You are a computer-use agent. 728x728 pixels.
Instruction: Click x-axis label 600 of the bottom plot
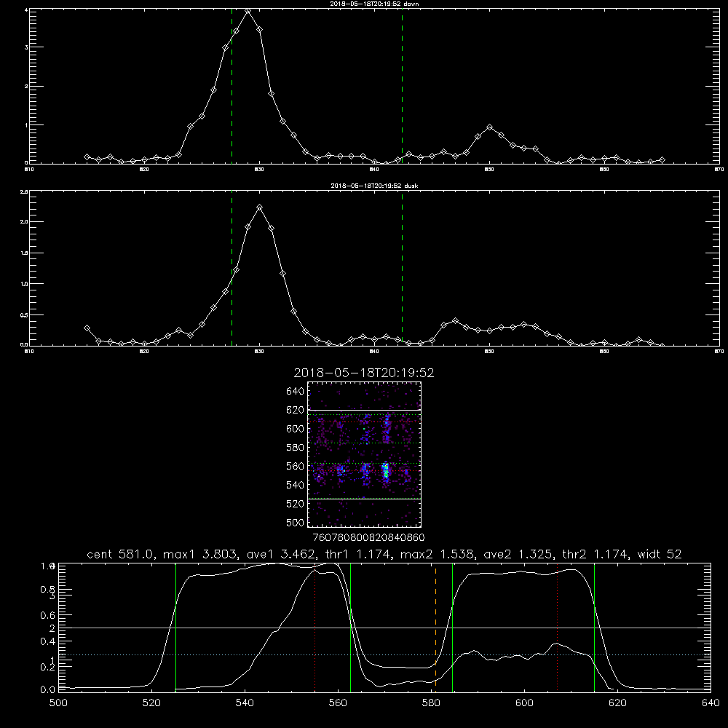coord(525,703)
